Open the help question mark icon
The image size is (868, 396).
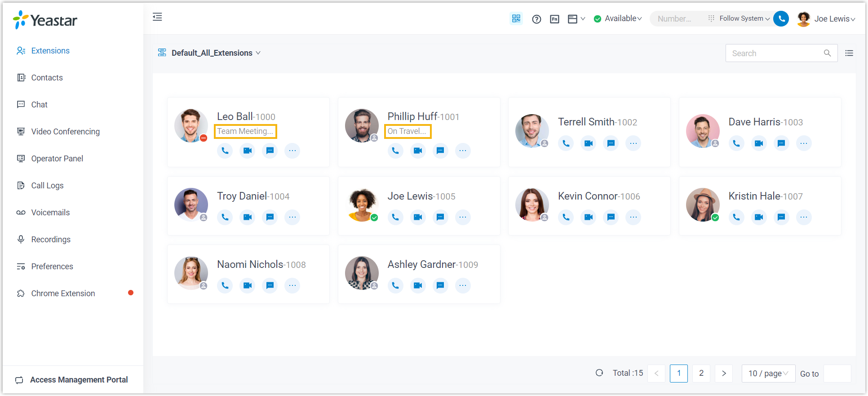[536, 19]
